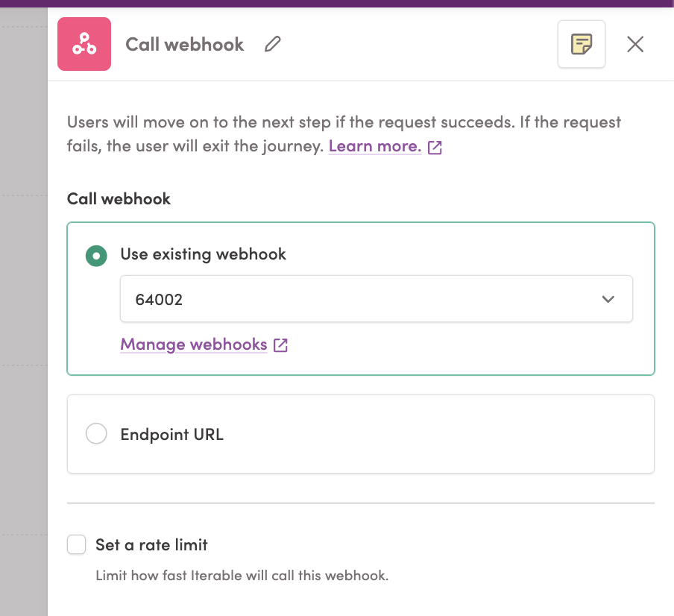Image resolution: width=674 pixels, height=616 pixels.
Task: Click the external-link icon beside "Manage webhooks"
Action: pos(280,345)
